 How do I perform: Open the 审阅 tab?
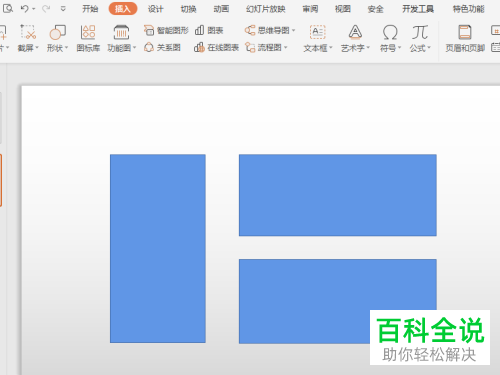[x=310, y=9]
